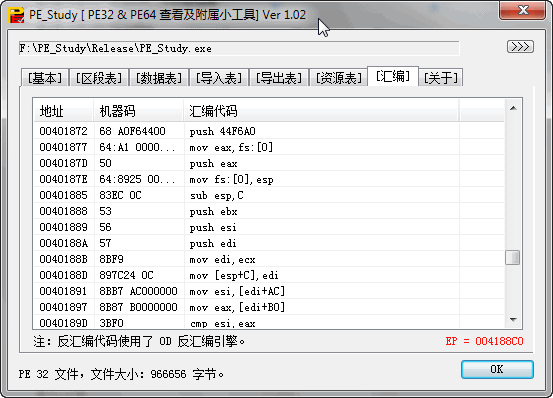Select row with address 00401888
This screenshot has width=553, height=398.
click(x=269, y=211)
